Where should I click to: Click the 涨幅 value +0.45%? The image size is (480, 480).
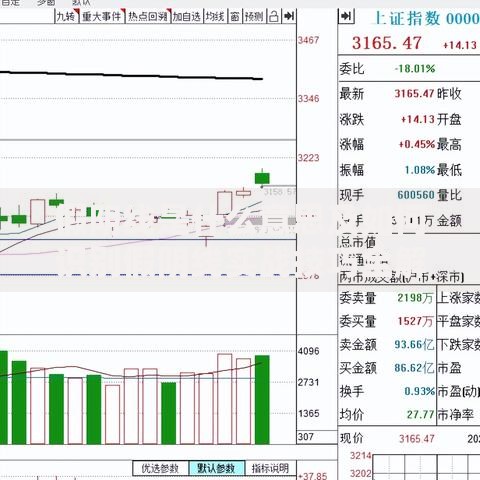pyautogui.click(x=417, y=145)
